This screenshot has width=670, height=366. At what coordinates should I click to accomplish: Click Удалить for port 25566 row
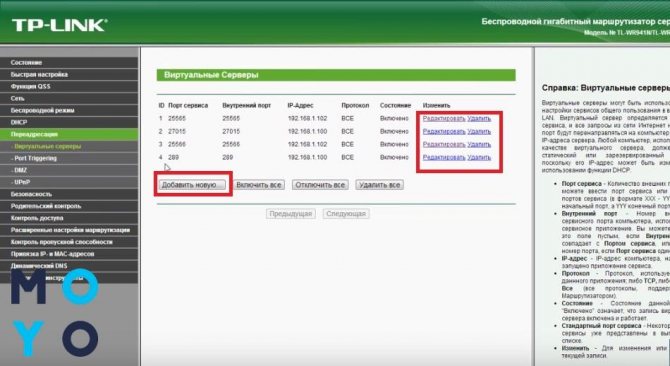[479, 144]
